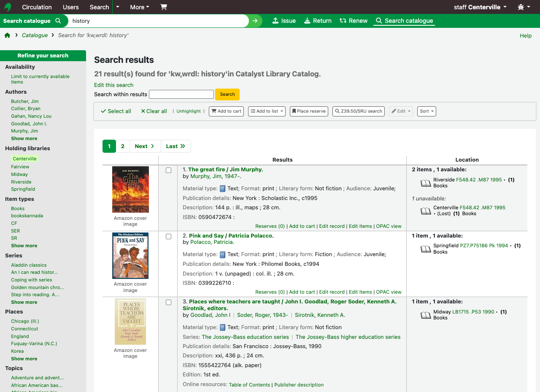
Task: Open Users in top menu
Action: (x=70, y=7)
